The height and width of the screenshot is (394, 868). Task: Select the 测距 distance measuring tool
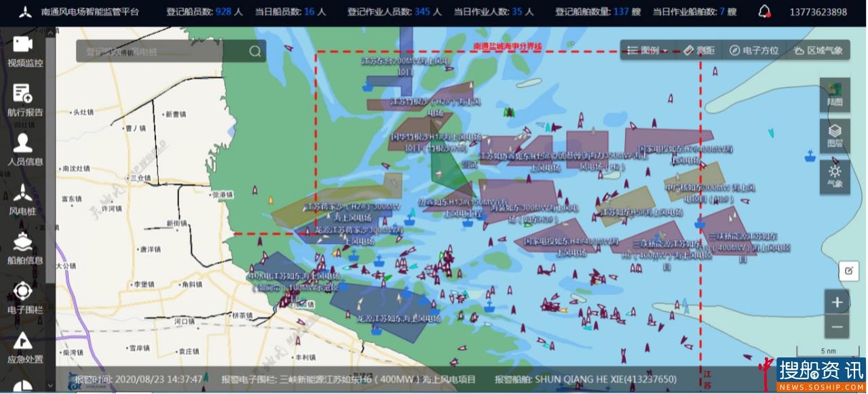pyautogui.click(x=699, y=50)
